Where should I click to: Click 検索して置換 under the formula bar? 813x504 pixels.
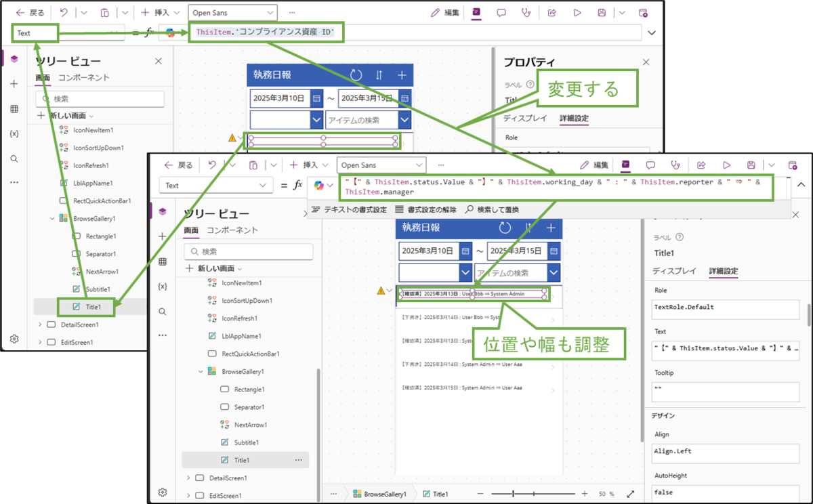click(492, 209)
